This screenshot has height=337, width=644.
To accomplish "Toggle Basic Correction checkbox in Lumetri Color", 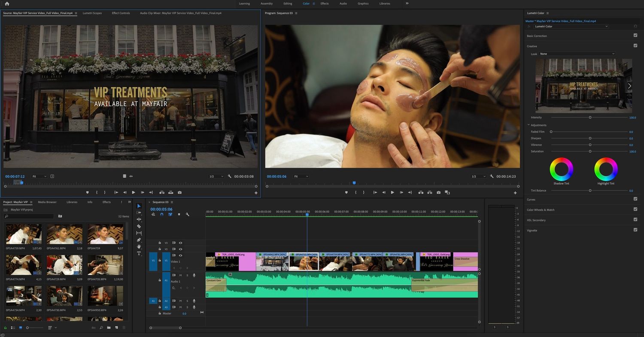I will (x=635, y=36).
